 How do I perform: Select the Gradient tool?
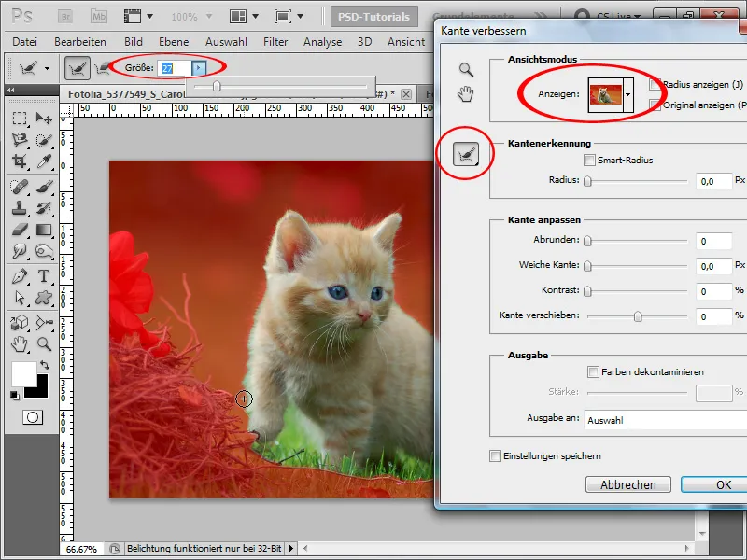click(x=44, y=230)
